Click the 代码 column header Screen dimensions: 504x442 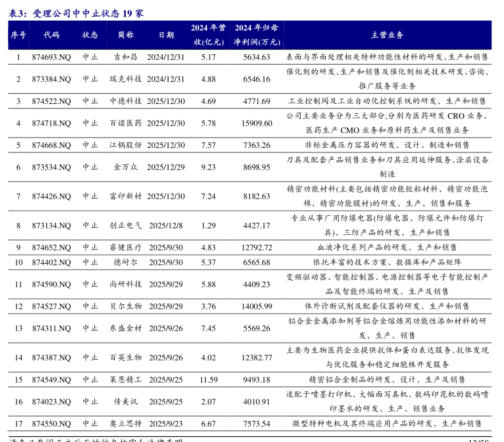[x=51, y=35]
